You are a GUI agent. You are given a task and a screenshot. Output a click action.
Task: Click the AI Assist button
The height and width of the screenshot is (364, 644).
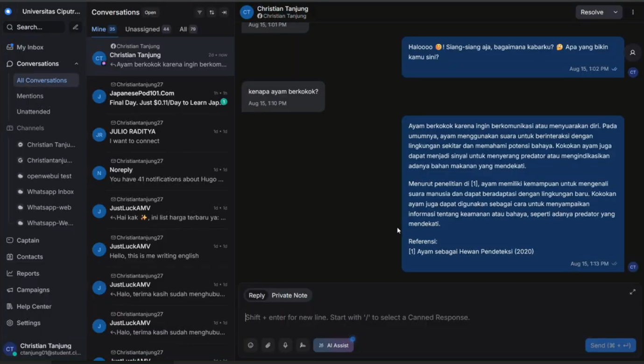333,345
